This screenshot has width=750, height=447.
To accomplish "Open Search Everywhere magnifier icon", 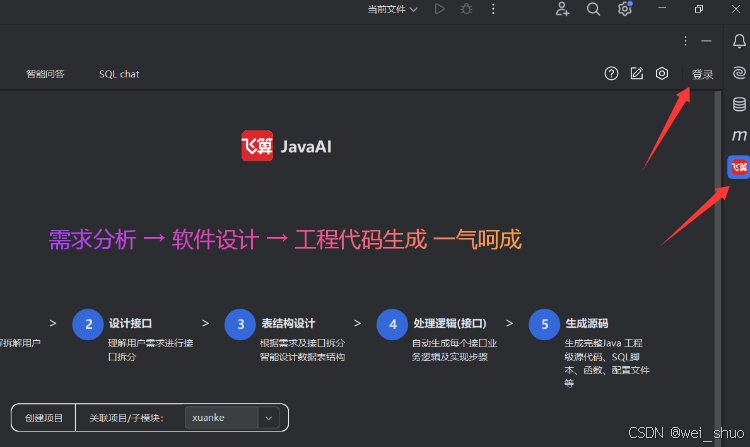I will pos(593,9).
